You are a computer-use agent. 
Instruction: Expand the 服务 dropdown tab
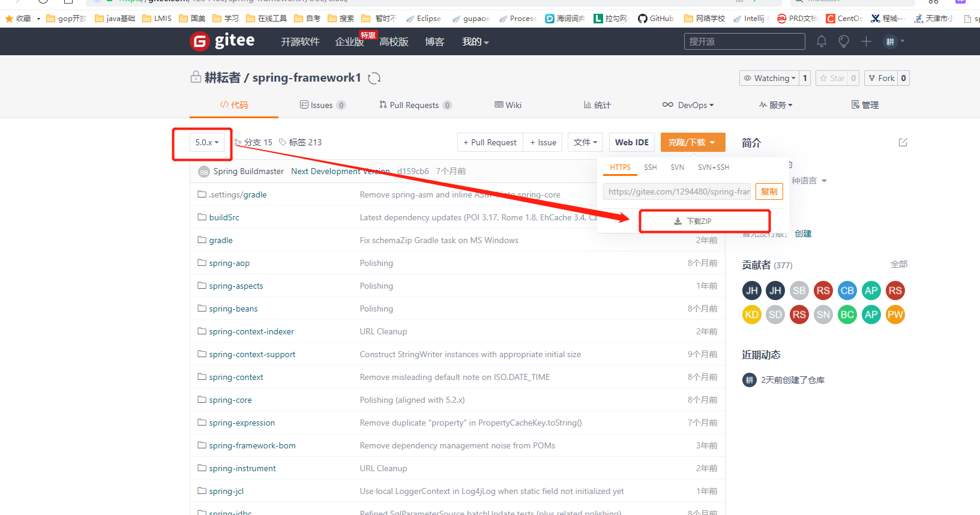775,105
